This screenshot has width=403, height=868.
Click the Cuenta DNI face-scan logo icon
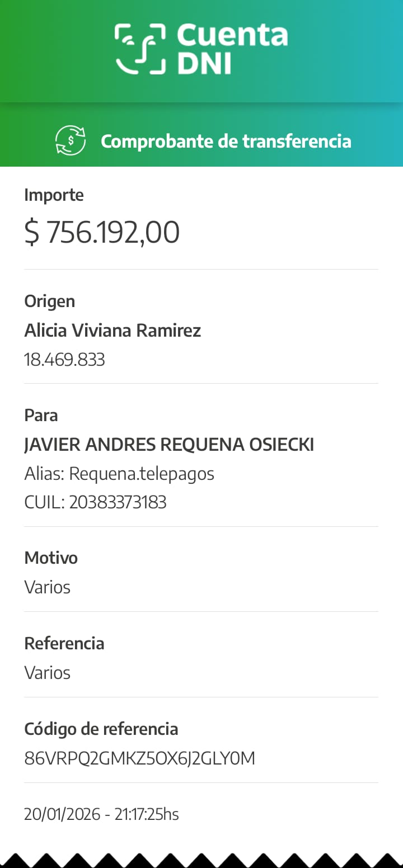click(140, 49)
